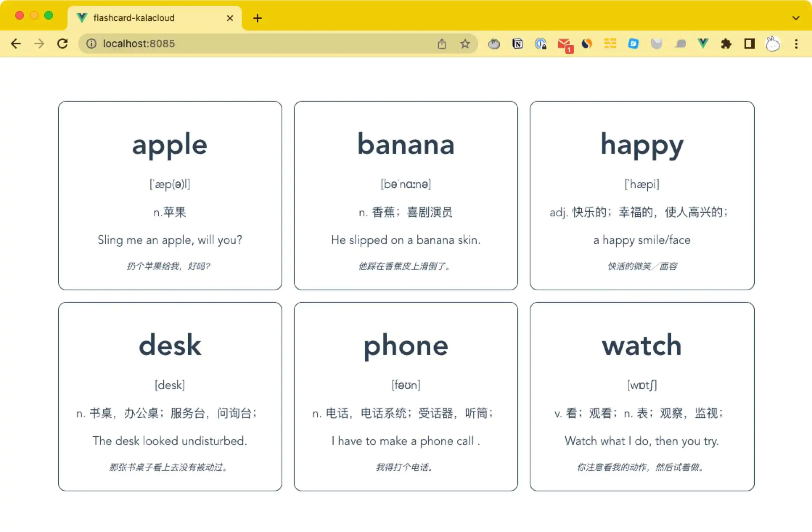
Task: Reload the flashcard page
Action: point(62,44)
